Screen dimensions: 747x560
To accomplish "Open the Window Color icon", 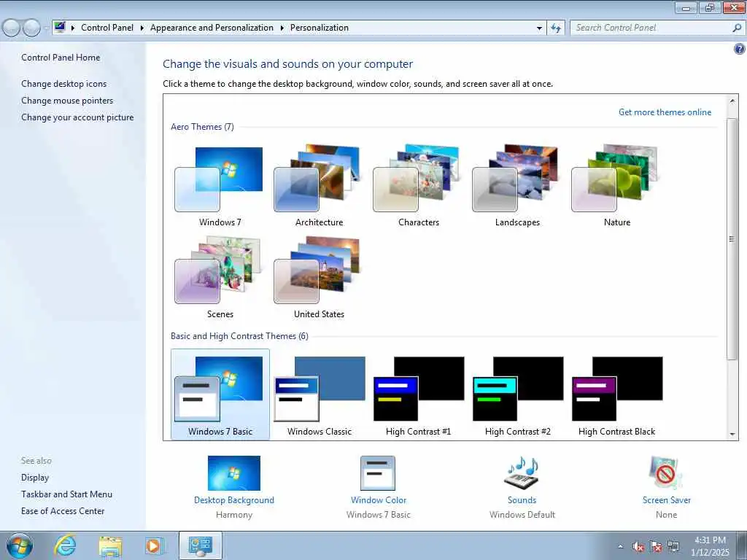I will [x=378, y=473].
